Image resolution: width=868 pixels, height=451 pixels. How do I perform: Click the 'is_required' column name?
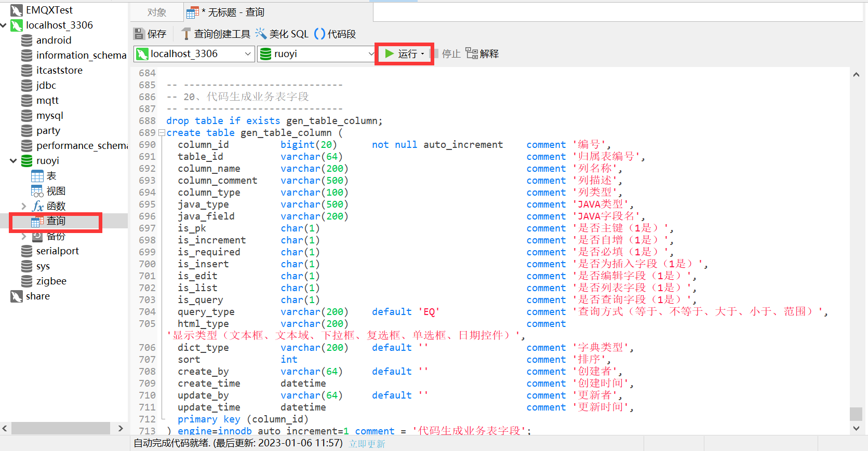tap(209, 252)
